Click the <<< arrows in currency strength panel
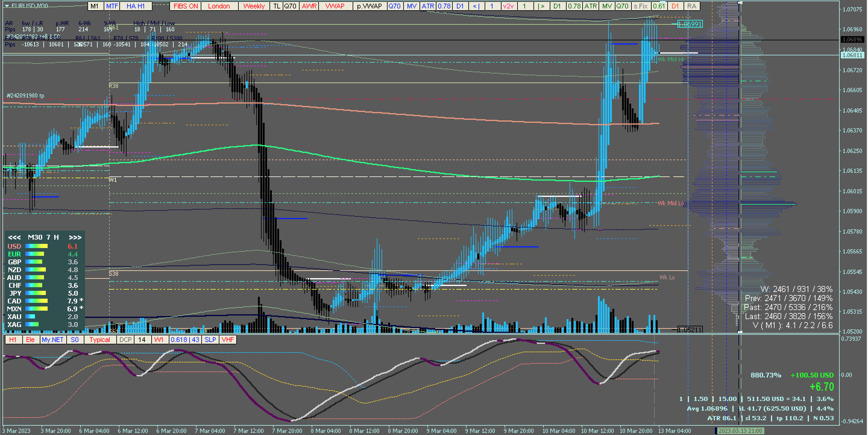 pos(14,237)
